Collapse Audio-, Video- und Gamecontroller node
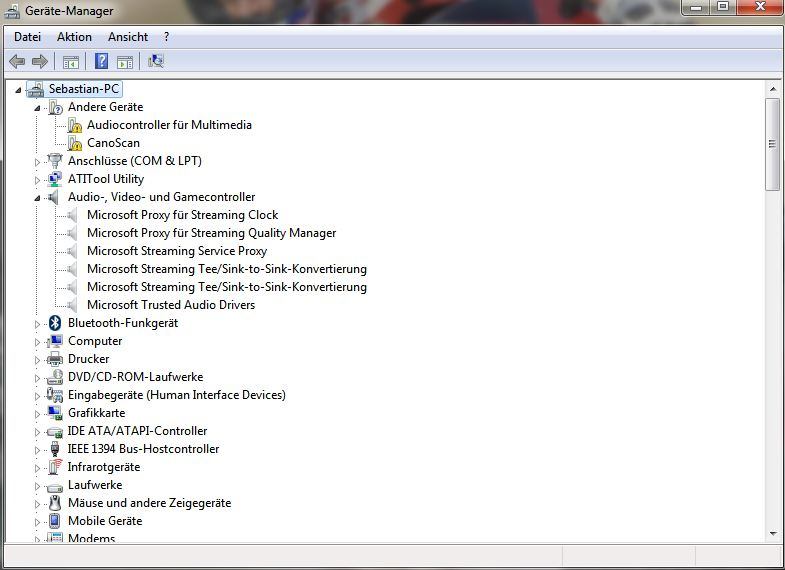This screenshot has width=785, height=570. pos(37,198)
